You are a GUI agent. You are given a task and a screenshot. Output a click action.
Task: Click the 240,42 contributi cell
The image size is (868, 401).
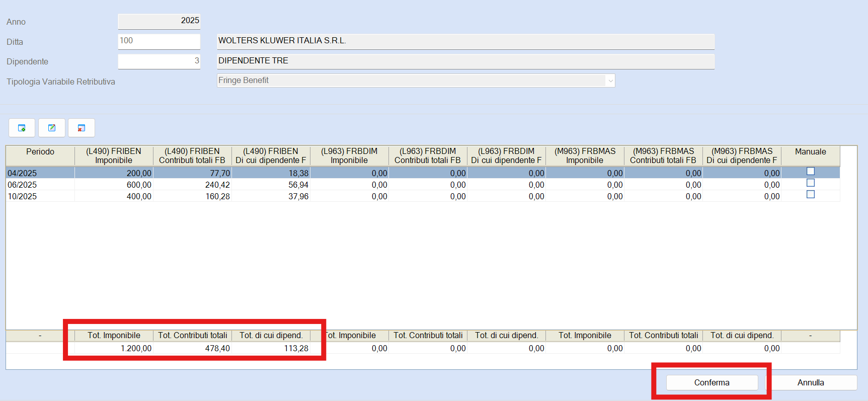click(192, 185)
